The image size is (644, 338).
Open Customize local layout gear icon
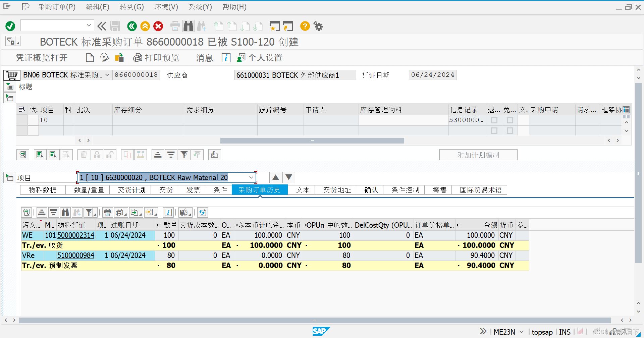(x=318, y=26)
